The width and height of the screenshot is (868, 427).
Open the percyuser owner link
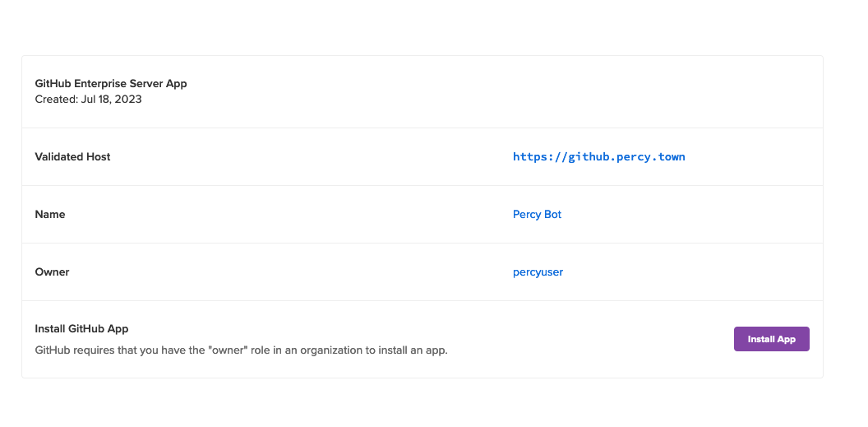[x=538, y=272]
